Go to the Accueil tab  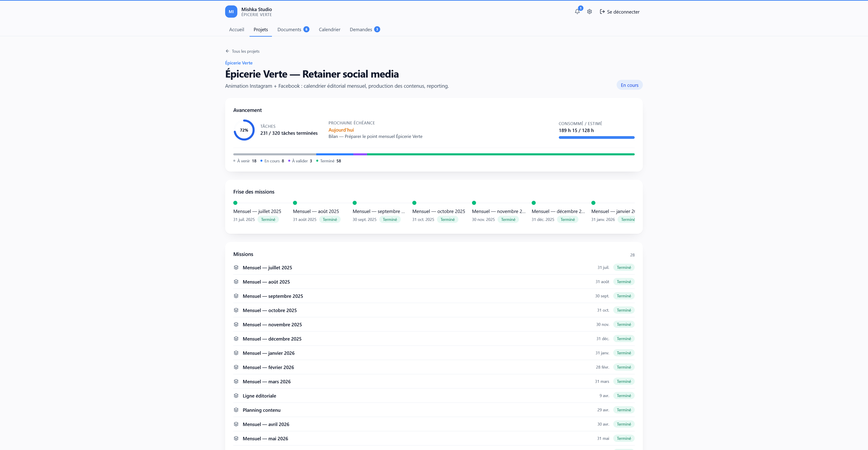click(x=236, y=30)
